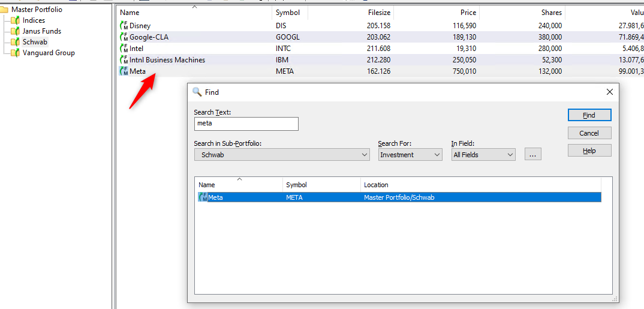Click the INTC symbol cell
Image resolution: width=644 pixels, height=309 pixels.
tap(284, 49)
